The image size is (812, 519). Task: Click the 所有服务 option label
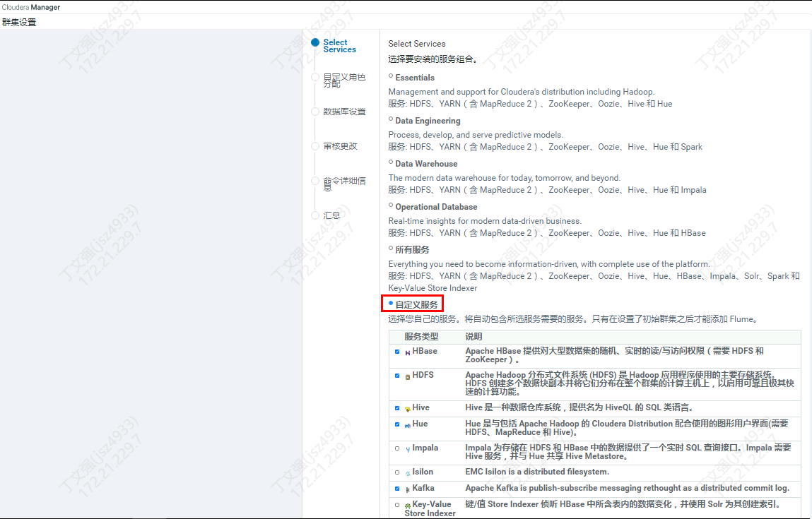point(412,250)
